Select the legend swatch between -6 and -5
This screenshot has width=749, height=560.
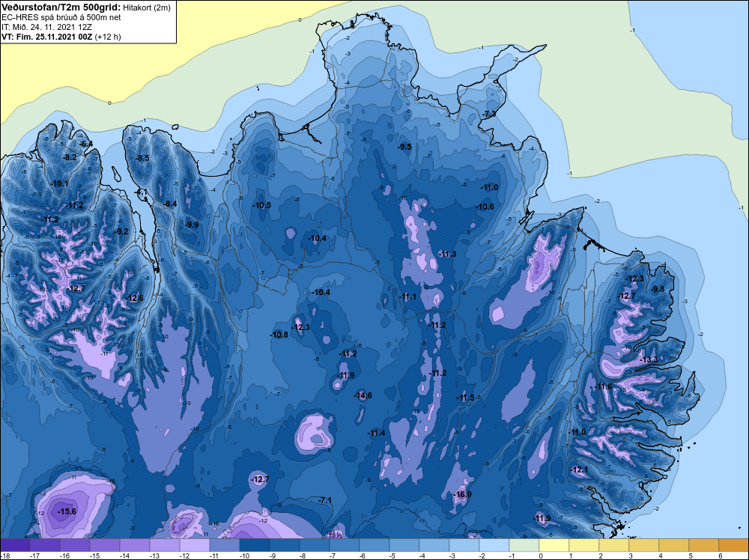click(x=374, y=545)
